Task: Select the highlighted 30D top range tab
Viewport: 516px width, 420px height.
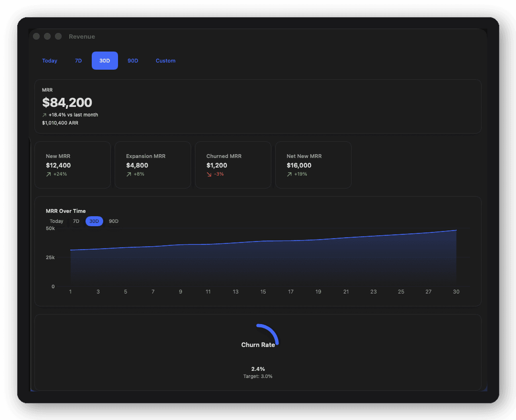Action: (x=105, y=61)
